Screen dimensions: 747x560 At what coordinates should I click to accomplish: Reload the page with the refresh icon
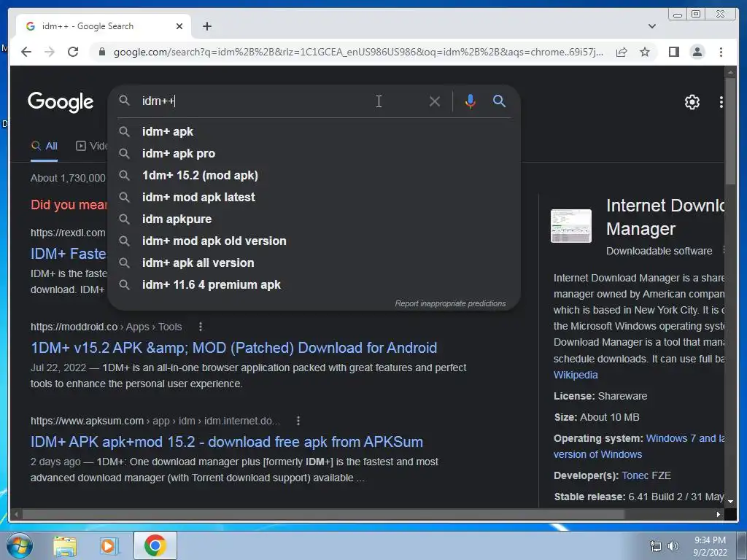73,52
